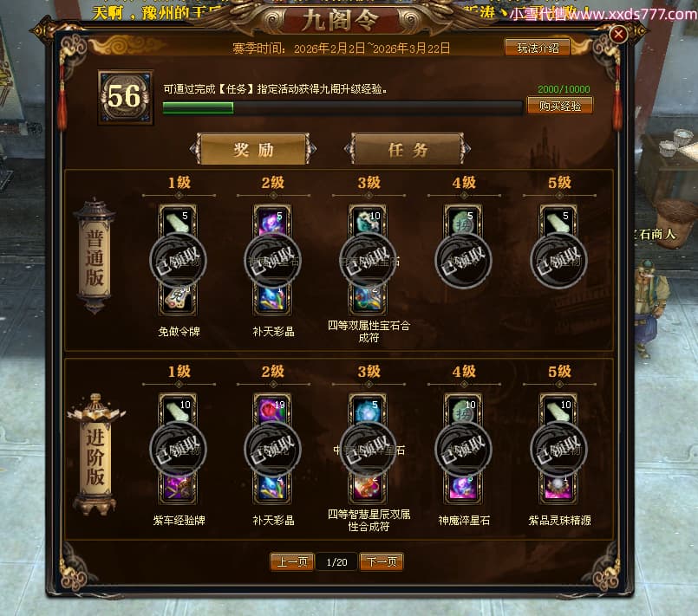Click the level 56 badge emblem
698x616 pixels.
(126, 97)
